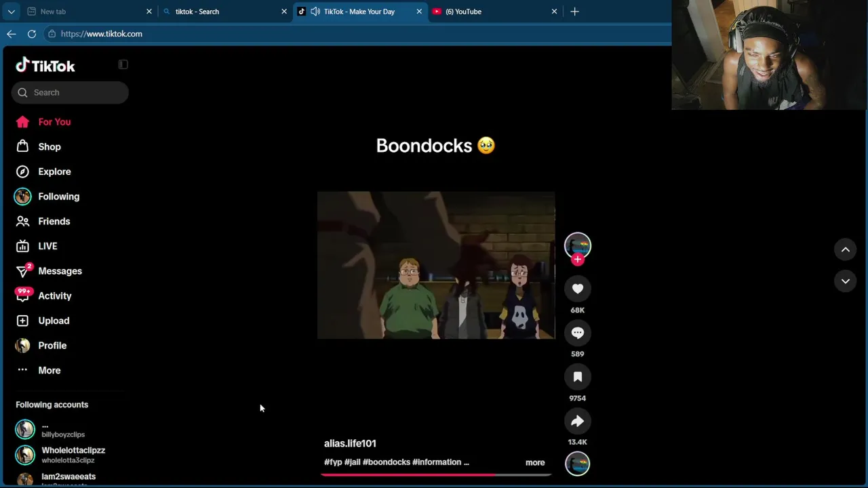
Task: Close the New tab tab
Action: (149, 12)
